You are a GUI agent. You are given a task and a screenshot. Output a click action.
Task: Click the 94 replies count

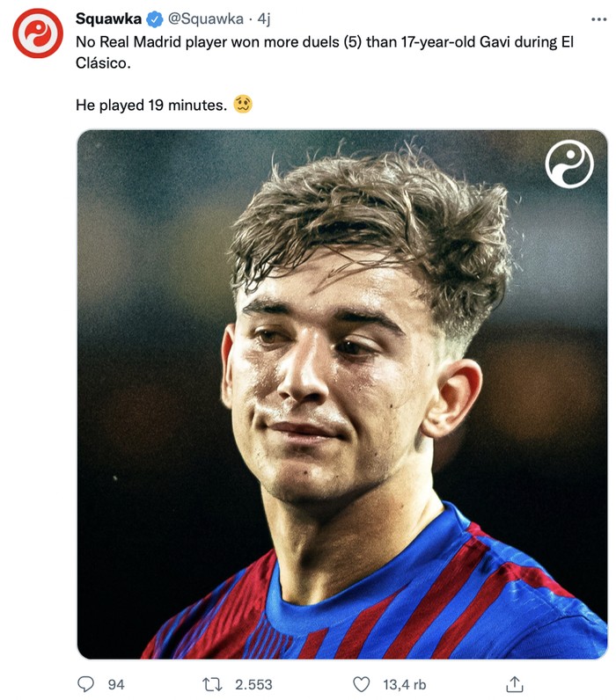[x=115, y=684]
